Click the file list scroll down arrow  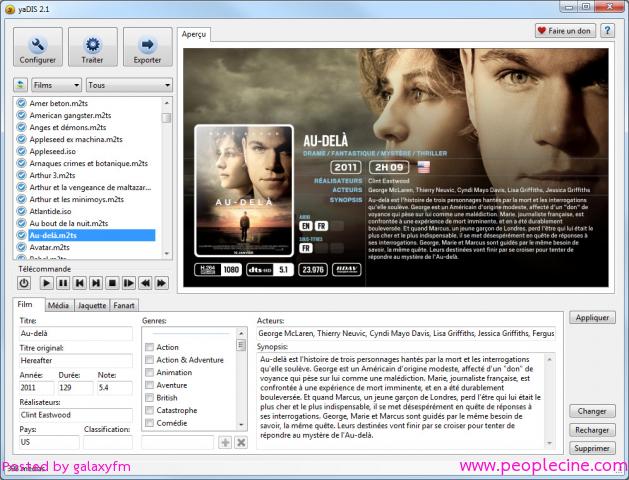(166, 253)
